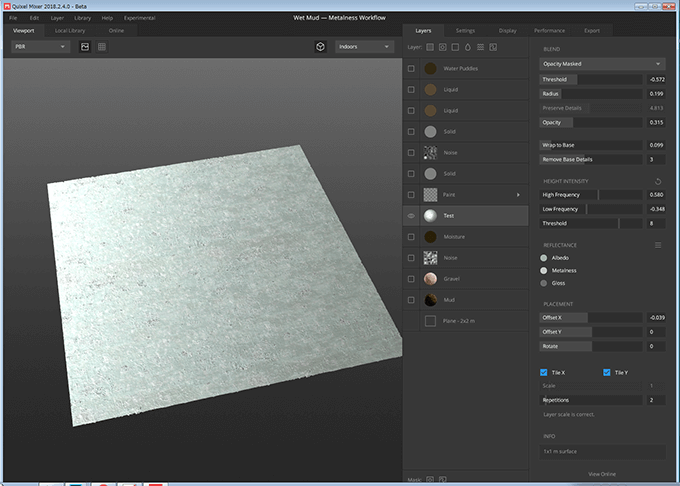
Task: Toggle visibility of Water Puddles layer
Action: pyautogui.click(x=411, y=68)
